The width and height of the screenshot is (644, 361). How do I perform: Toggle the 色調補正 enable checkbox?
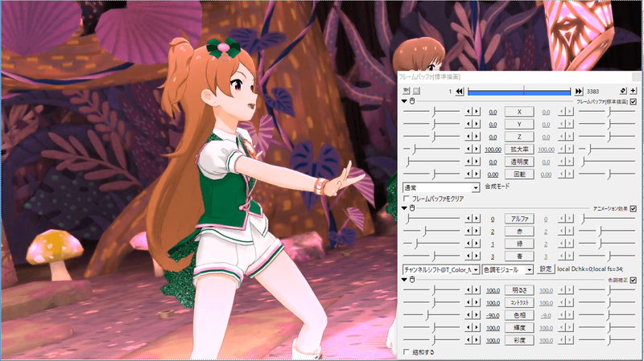[x=634, y=280]
